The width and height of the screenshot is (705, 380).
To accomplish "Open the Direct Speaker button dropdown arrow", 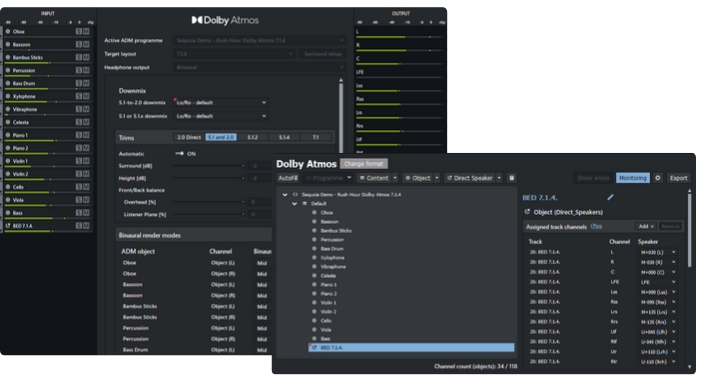I will click(x=499, y=178).
